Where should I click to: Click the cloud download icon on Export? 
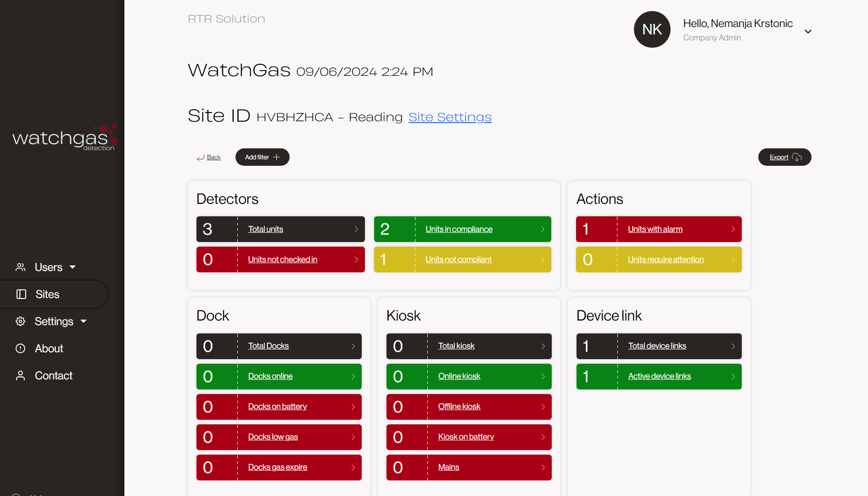coord(797,158)
